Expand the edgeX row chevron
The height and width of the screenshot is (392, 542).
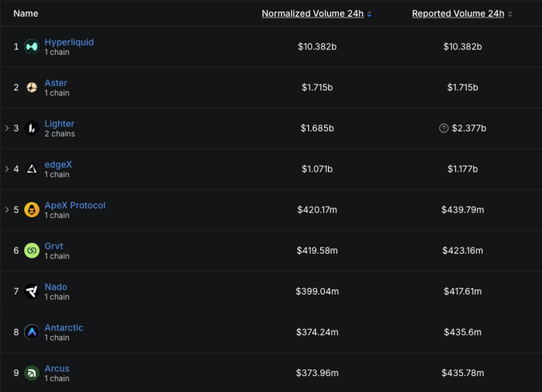(x=6, y=169)
